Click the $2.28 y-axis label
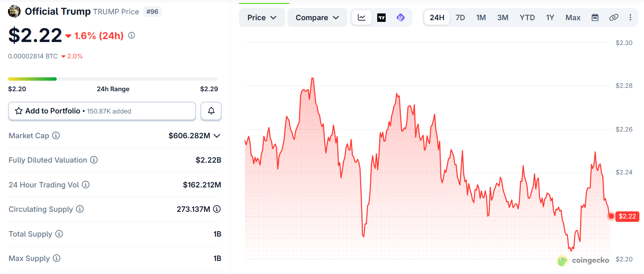The height and width of the screenshot is (274, 644). (x=624, y=86)
